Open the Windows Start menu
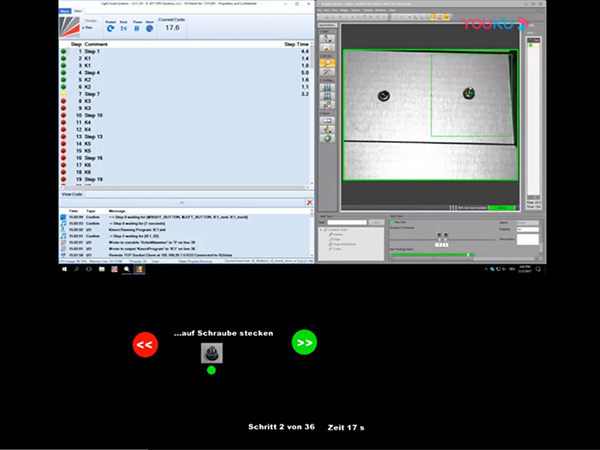This screenshot has height=450, width=600. [65, 269]
